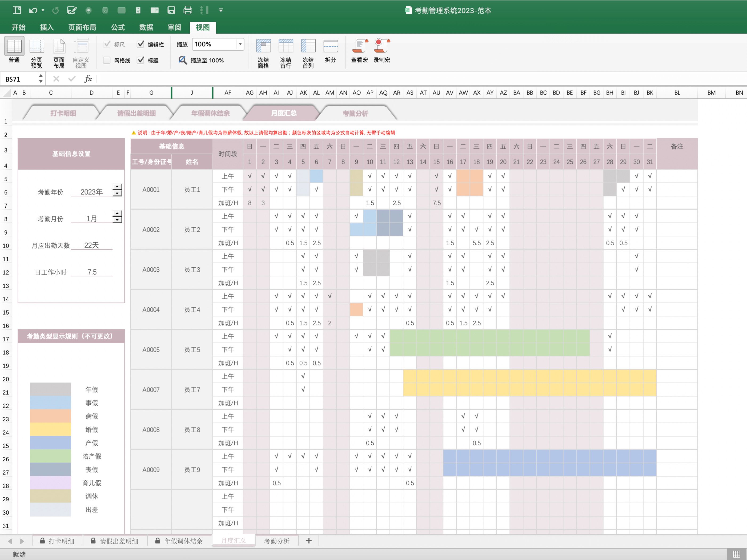
Task: Click the 陪产假 green legend color swatch
Action: (x=50, y=456)
